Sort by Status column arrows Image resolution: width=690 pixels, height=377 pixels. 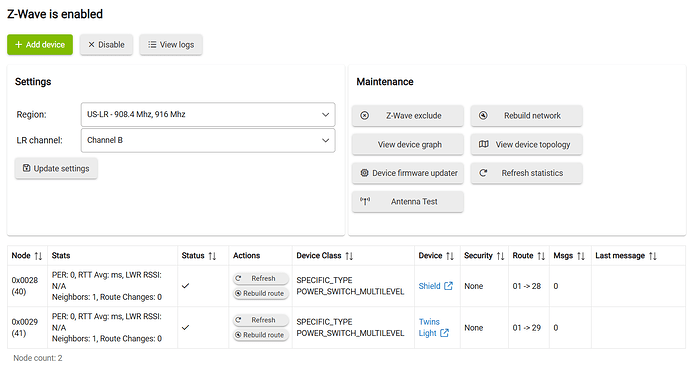click(x=212, y=256)
